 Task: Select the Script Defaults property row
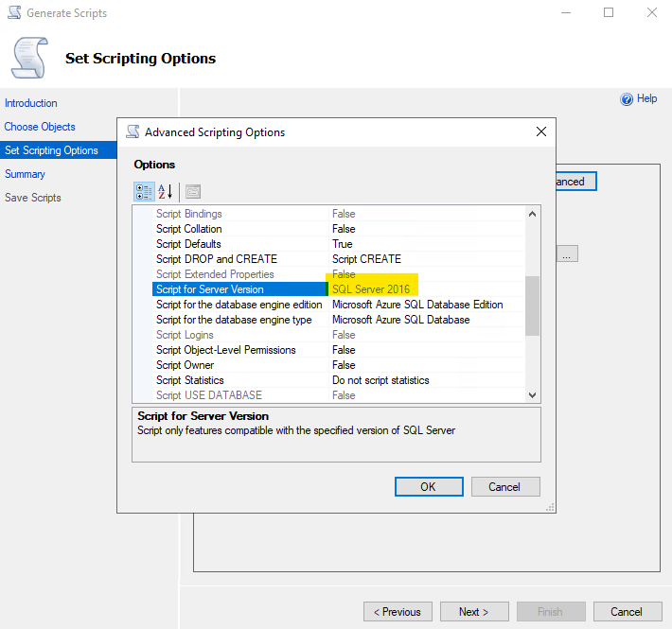point(339,244)
